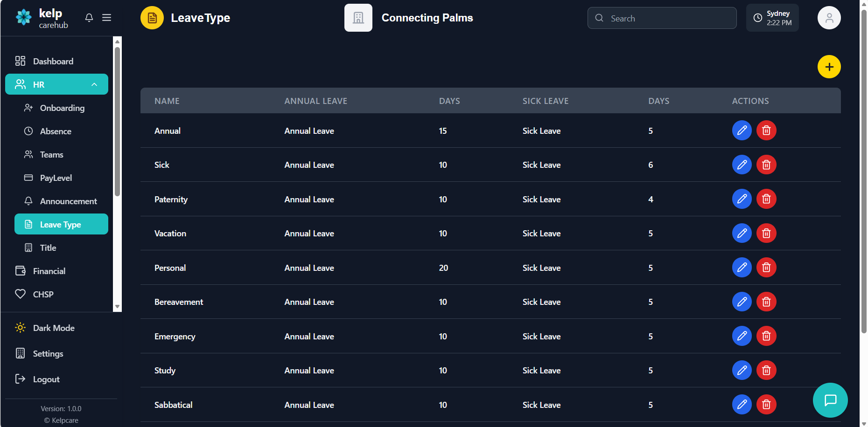Viewport: 868px width, 427px height.
Task: Click the kelp carehub flower logo
Action: (x=23, y=17)
